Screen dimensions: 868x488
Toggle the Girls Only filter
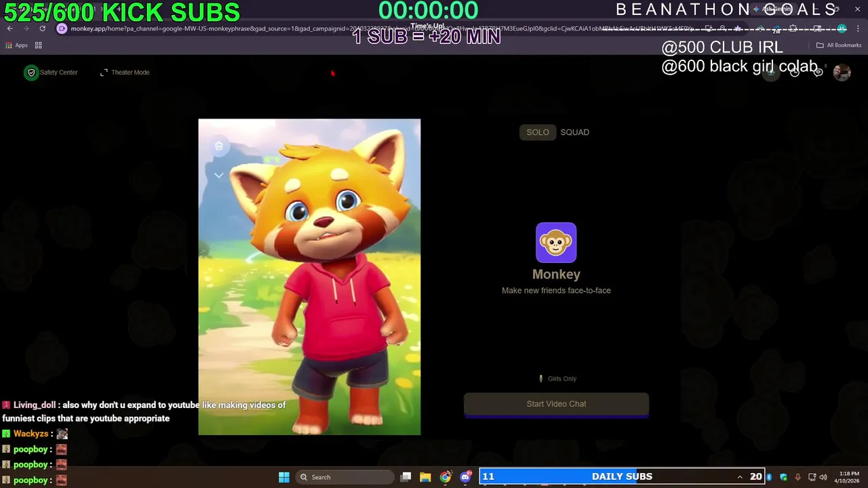[557, 379]
